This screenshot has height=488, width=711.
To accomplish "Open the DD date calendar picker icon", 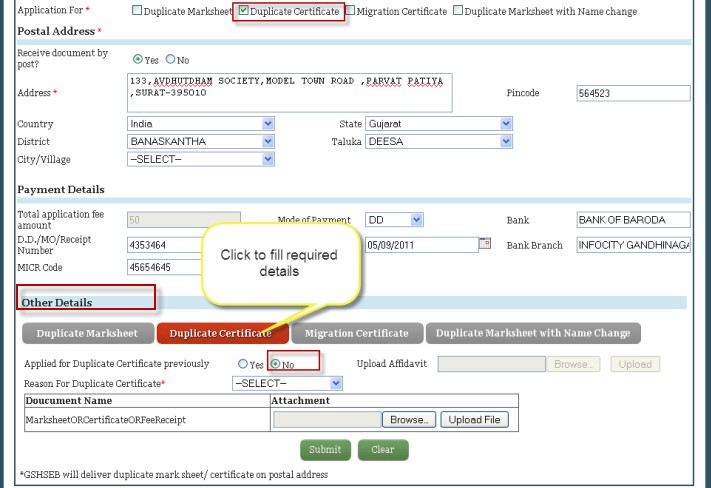I will coord(485,243).
